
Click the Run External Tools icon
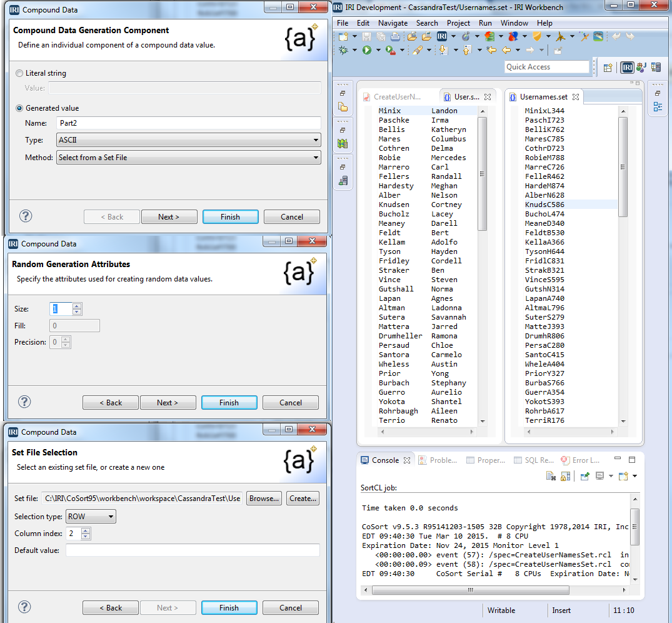(391, 50)
